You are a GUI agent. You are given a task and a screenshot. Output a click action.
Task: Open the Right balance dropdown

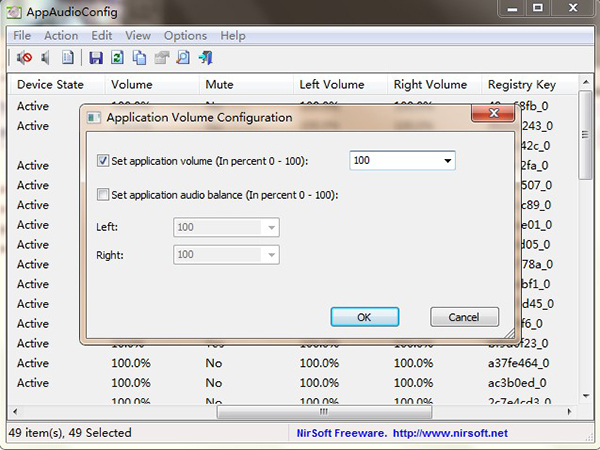pos(271,254)
